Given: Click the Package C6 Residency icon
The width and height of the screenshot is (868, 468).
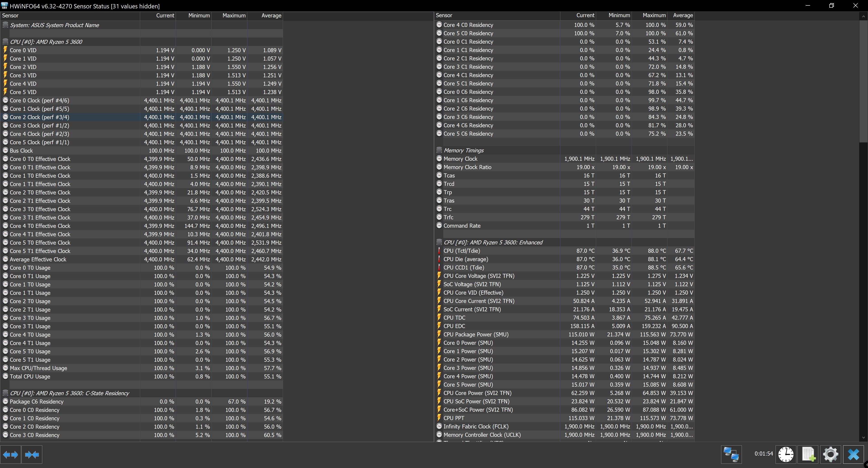Looking at the screenshot, I should tap(5, 401).
